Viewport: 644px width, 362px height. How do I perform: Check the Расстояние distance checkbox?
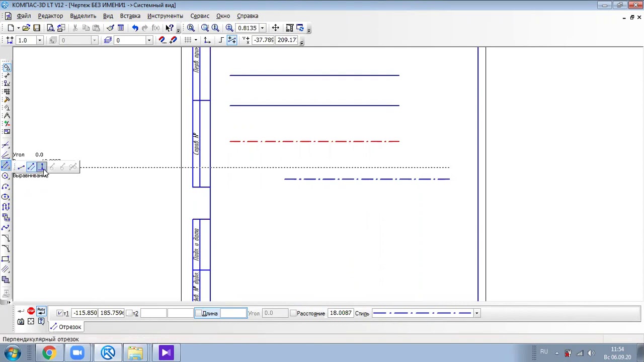293,313
